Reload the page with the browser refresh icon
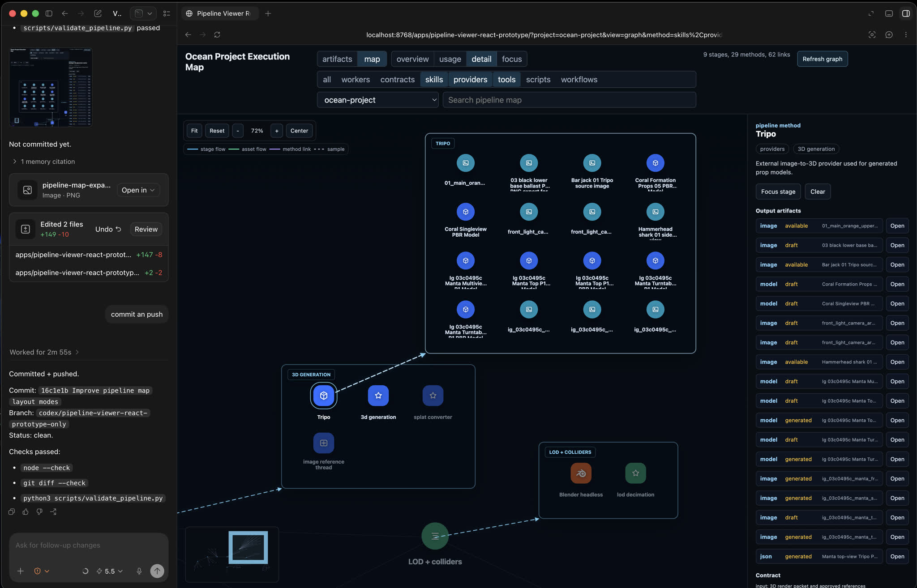Image resolution: width=917 pixels, height=588 pixels. 217,34
